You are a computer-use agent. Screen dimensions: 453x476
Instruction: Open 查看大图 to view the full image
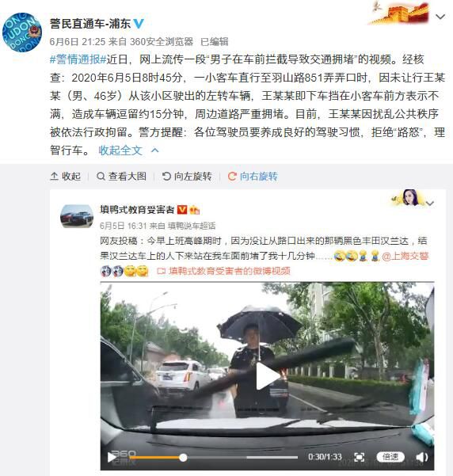click(x=121, y=176)
